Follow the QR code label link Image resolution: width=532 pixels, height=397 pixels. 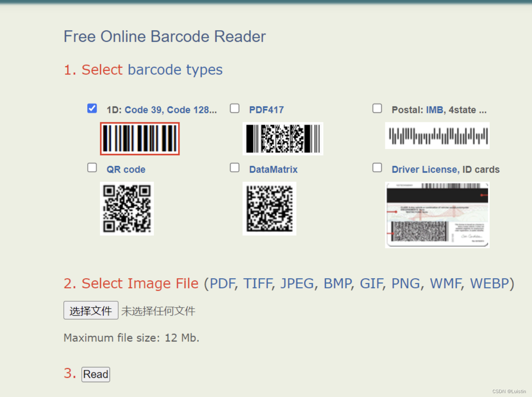click(x=126, y=170)
